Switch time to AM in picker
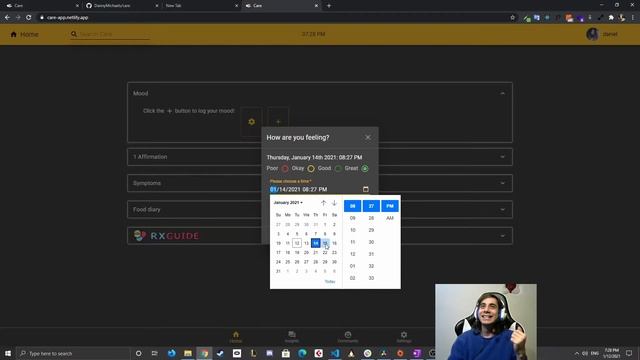The image size is (640, 360). [390, 218]
